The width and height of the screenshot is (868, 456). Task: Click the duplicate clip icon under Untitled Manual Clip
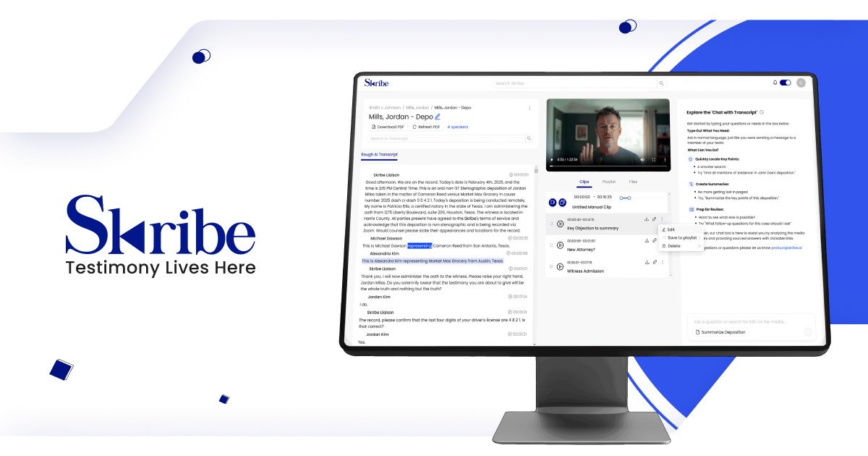point(561,203)
